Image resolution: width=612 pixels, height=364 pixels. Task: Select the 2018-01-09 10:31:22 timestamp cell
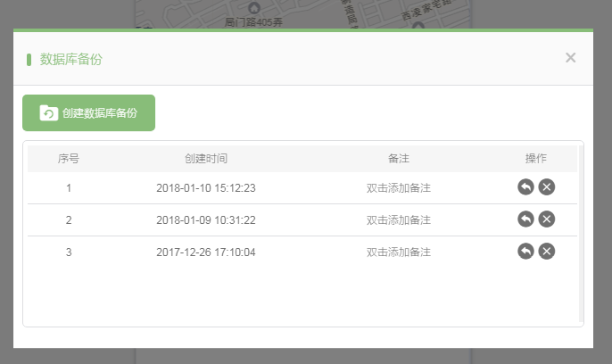(x=206, y=219)
